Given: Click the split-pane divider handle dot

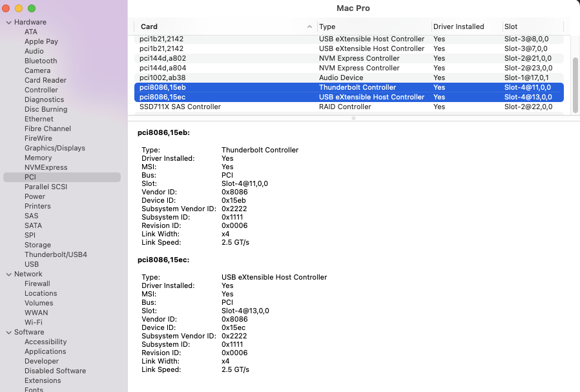Looking at the screenshot, I should click(x=354, y=118).
